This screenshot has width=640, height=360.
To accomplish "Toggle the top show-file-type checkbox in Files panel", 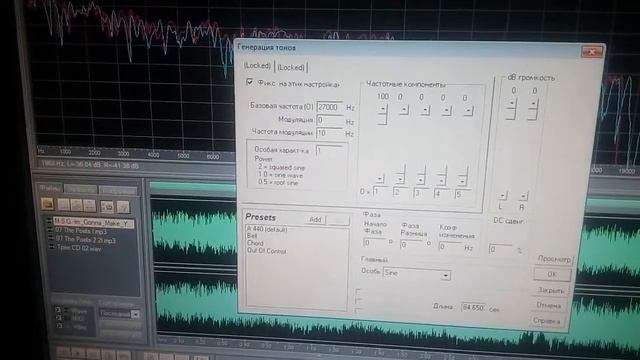I will coord(58,310).
